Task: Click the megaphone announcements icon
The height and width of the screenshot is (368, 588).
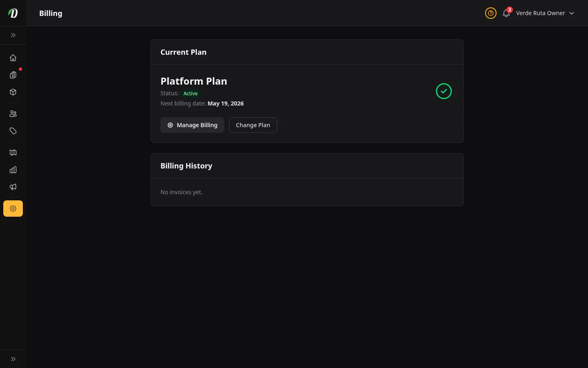Action: tap(13, 187)
